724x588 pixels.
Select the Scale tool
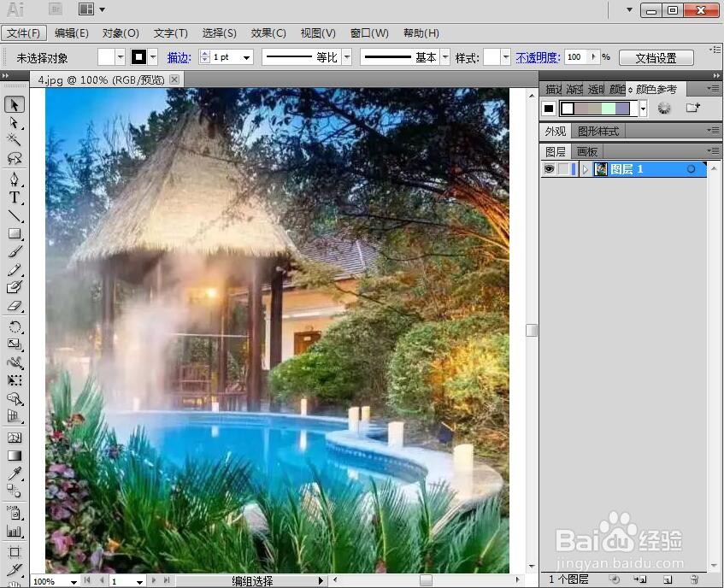[15, 344]
